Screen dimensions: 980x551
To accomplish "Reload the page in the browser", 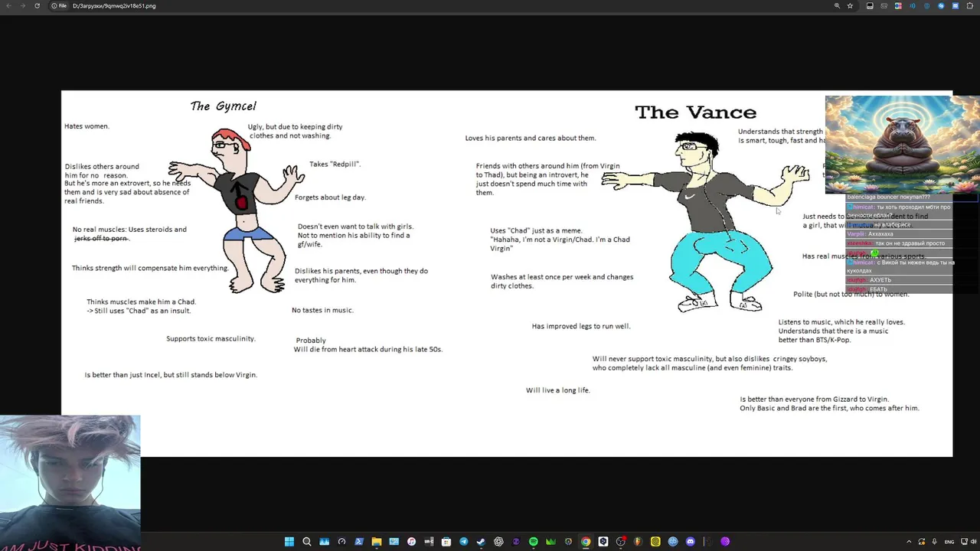I will [x=37, y=5].
